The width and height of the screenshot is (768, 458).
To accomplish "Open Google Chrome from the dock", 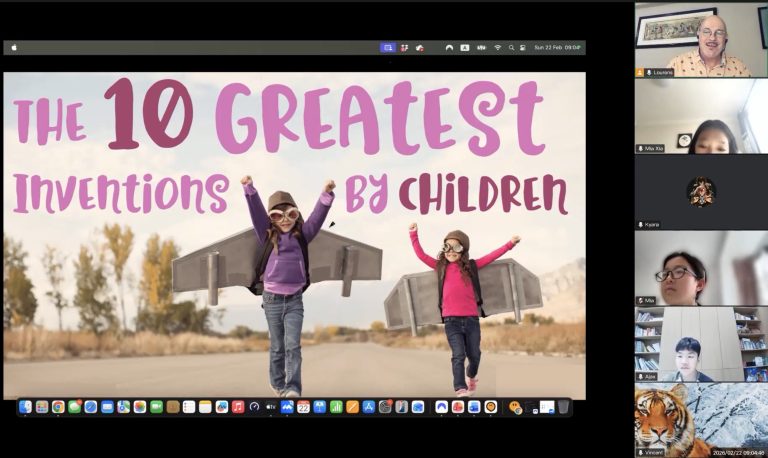I will pyautogui.click(x=58, y=407).
